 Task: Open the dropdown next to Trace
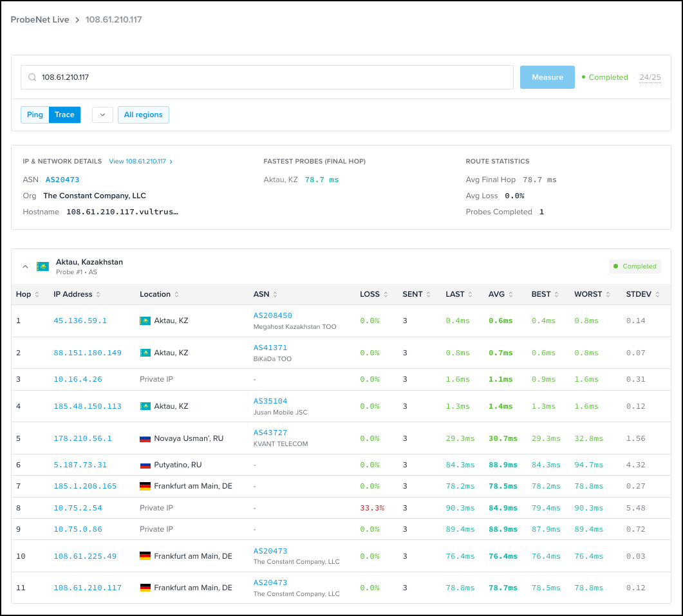pyautogui.click(x=102, y=115)
